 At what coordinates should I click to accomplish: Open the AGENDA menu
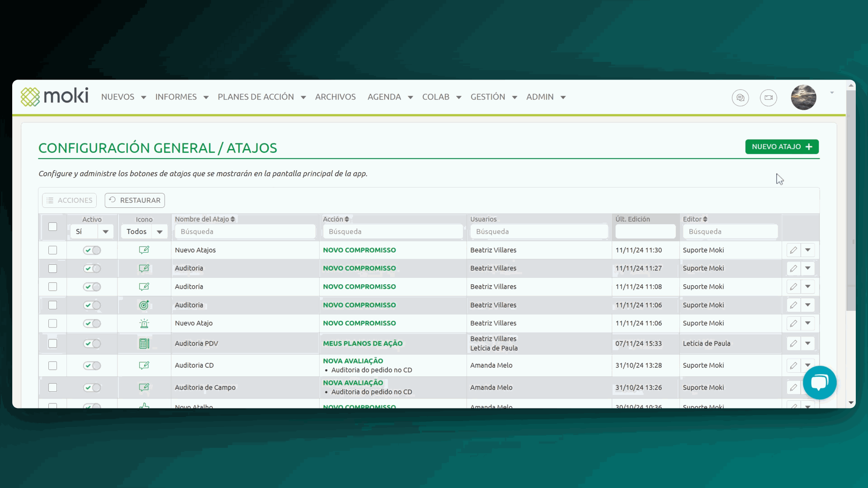point(390,97)
